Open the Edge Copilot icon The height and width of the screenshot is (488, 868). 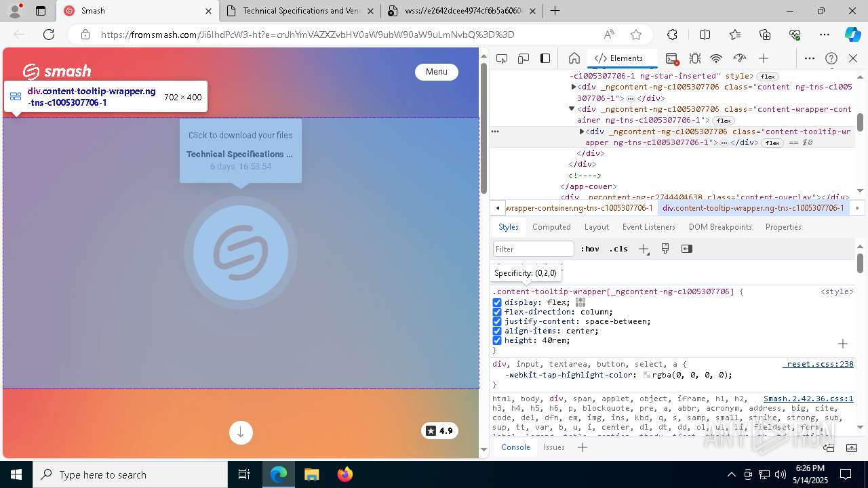[852, 35]
